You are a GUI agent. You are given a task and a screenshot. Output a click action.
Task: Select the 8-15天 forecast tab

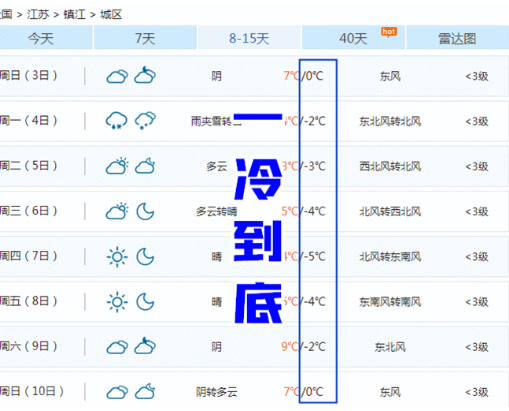[249, 38]
